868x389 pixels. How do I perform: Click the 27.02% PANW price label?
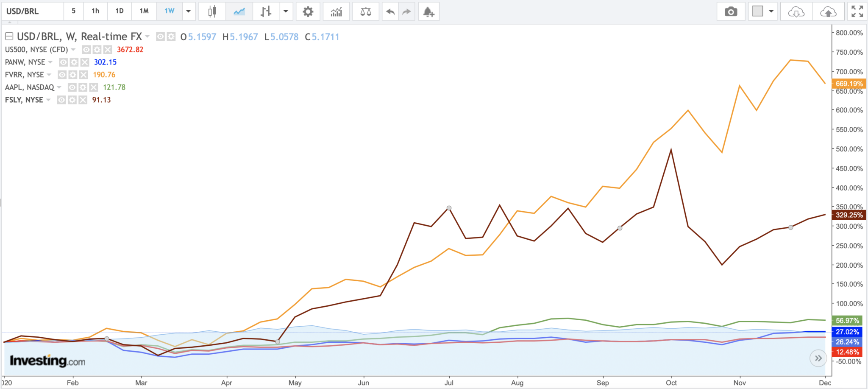[847, 332]
